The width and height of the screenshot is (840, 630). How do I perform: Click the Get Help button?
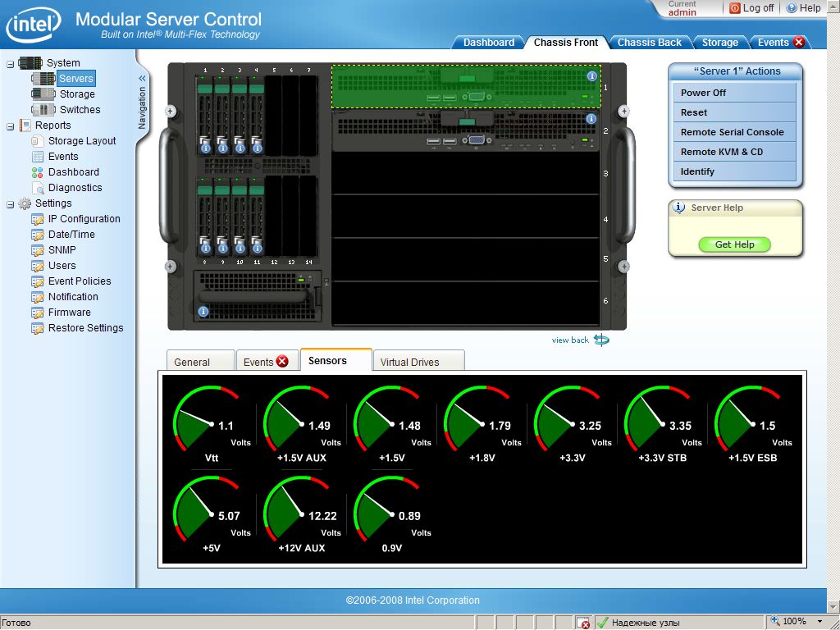point(734,244)
